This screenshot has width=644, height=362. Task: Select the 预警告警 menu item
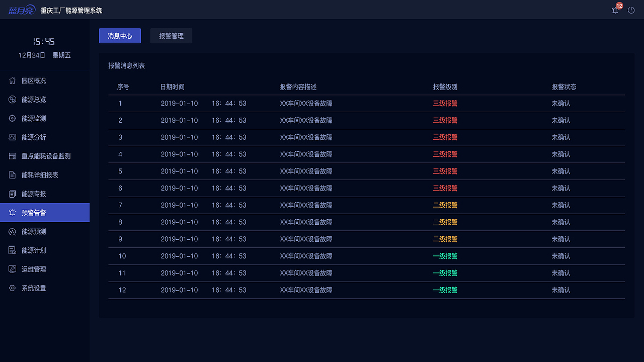tap(45, 213)
